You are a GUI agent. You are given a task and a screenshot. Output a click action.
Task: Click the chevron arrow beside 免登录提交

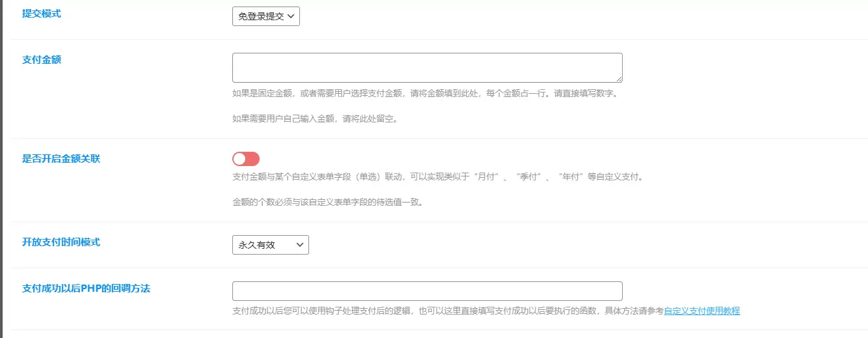pyautogui.click(x=290, y=16)
